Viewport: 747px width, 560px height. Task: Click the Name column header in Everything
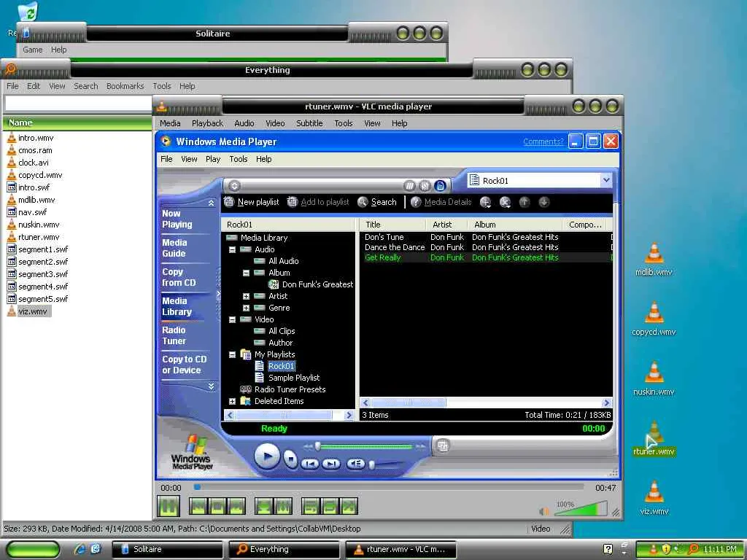[77, 122]
